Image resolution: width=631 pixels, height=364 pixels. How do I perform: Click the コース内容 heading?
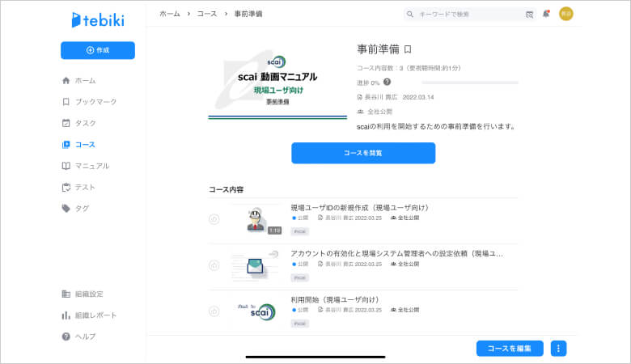[227, 189]
